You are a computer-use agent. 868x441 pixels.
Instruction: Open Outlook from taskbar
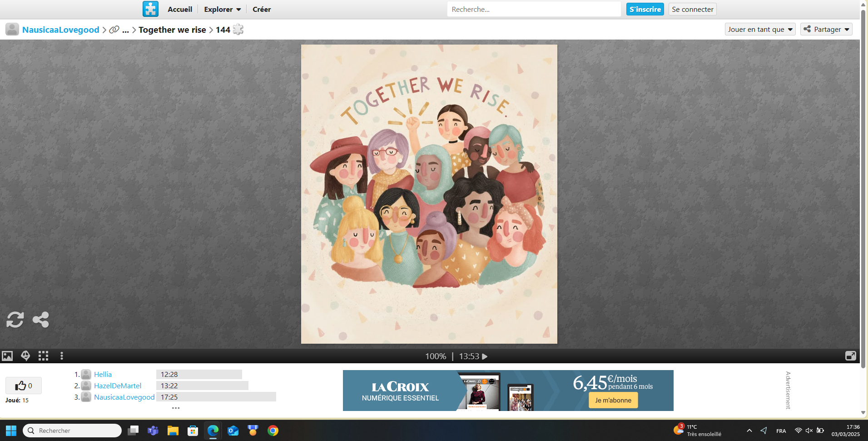click(233, 431)
